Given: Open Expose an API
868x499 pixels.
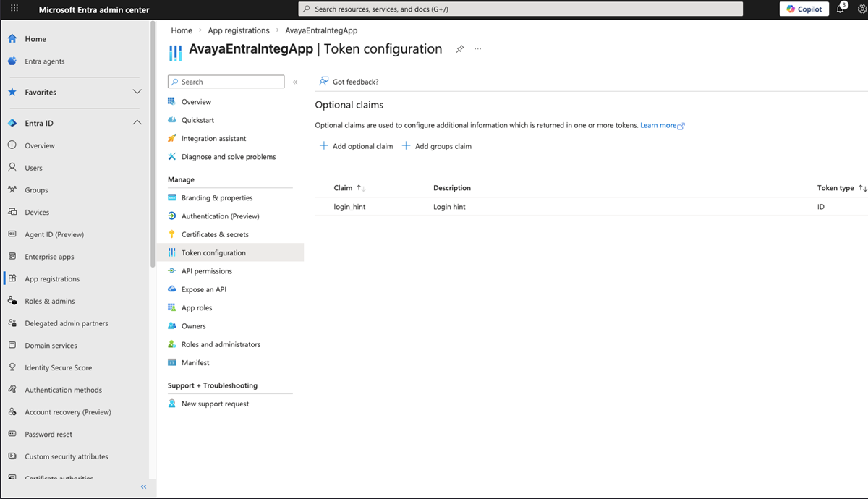Looking at the screenshot, I should click(203, 289).
